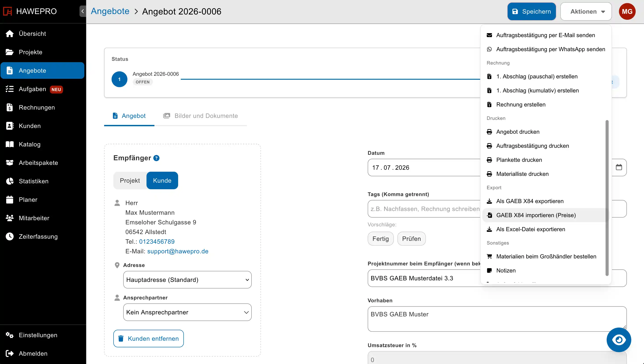
Task: Switch to Bilder und Dokumente tab
Action: pos(200,116)
